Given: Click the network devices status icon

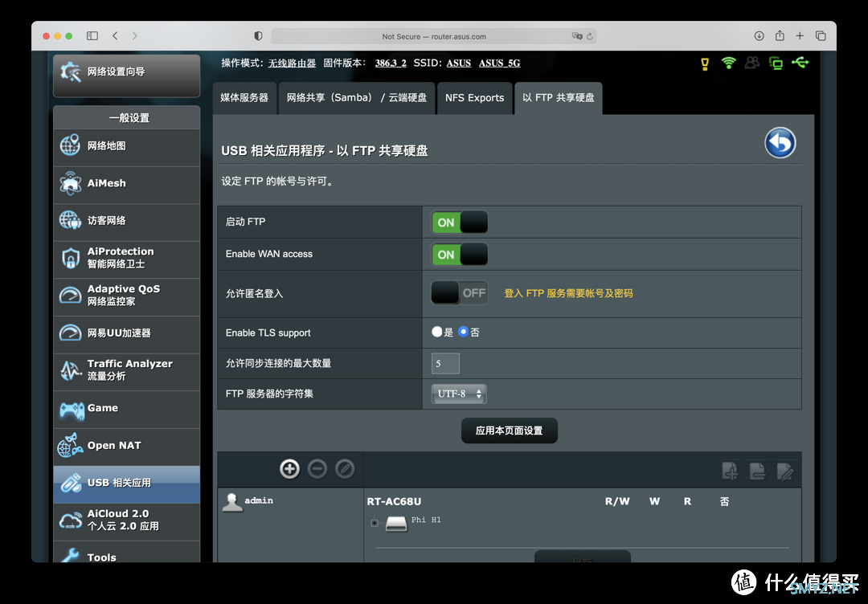Looking at the screenshot, I should tap(776, 63).
